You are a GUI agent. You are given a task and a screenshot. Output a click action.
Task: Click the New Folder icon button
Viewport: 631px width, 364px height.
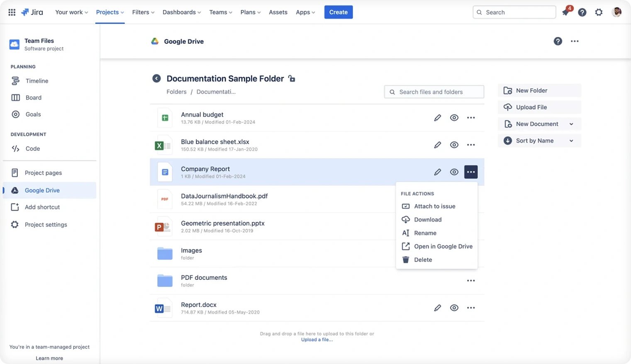pos(507,90)
